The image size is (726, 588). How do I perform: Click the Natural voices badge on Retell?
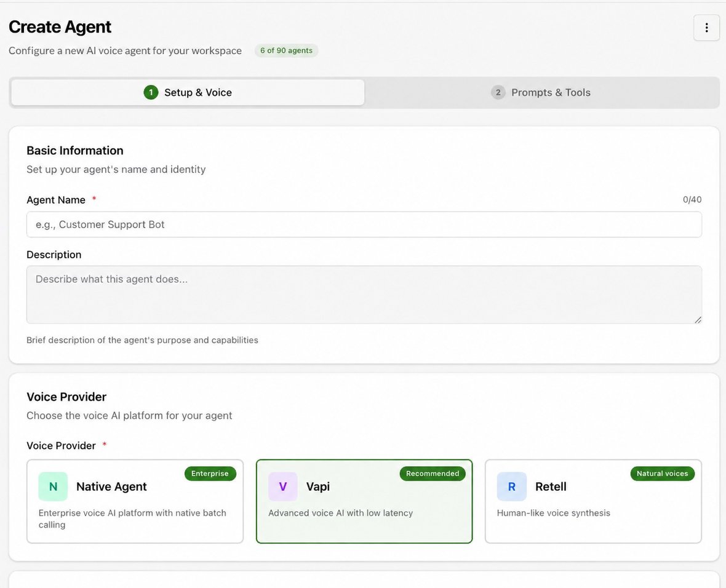(662, 474)
